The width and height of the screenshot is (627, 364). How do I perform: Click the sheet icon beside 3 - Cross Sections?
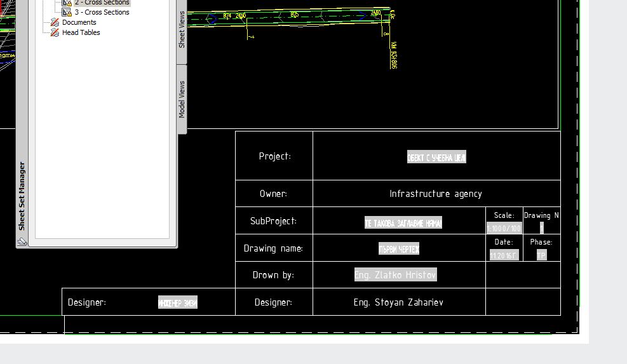click(67, 13)
